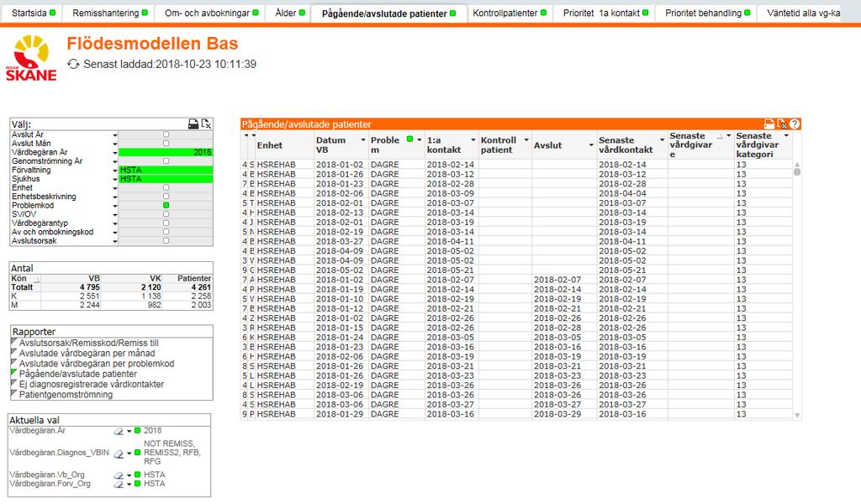Open the Avslutade vårdbegäran per problemkod report
The height and width of the screenshot is (504, 861).
tap(97, 364)
